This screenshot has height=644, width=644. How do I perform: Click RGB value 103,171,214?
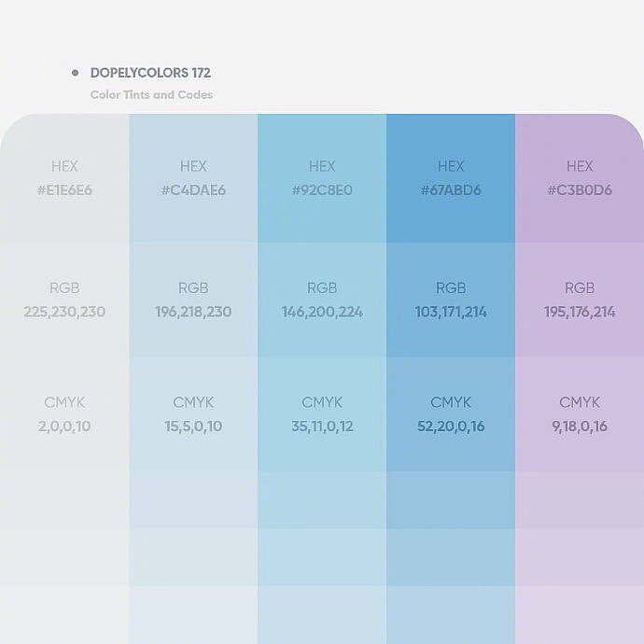pos(451,312)
